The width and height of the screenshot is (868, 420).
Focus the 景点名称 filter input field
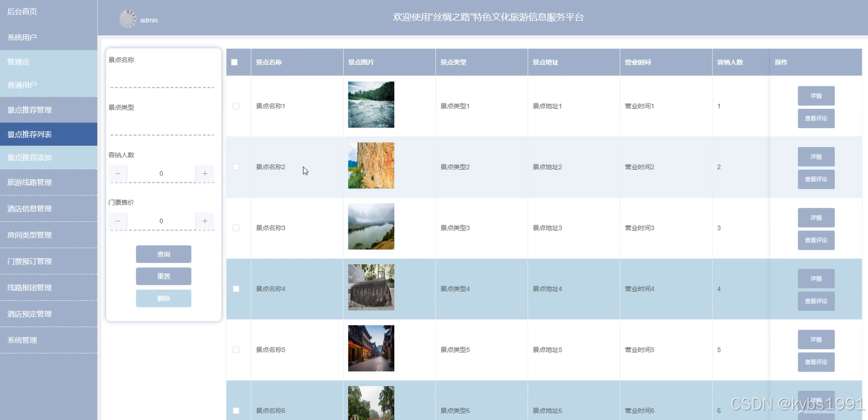tap(161, 79)
